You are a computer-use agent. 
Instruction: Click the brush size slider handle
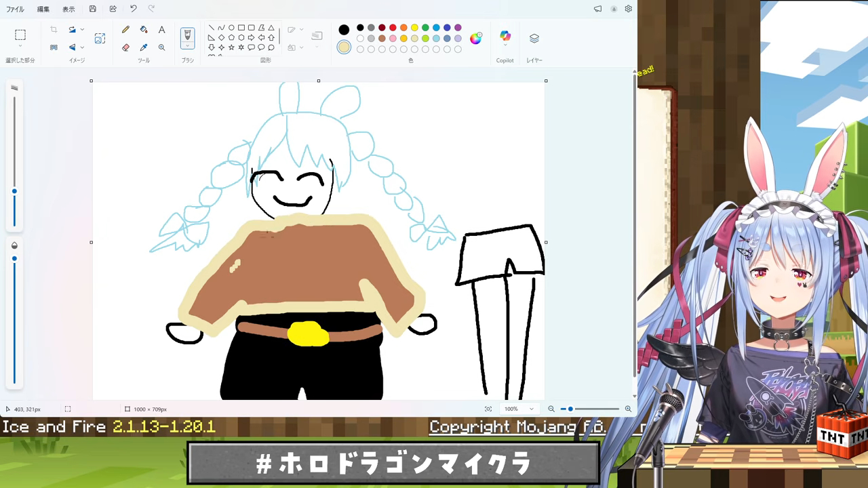[14, 192]
